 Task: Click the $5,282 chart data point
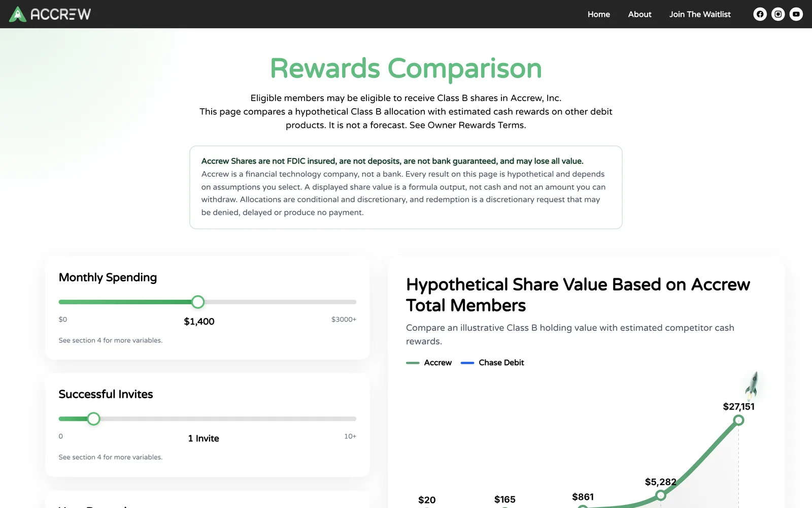point(660,495)
